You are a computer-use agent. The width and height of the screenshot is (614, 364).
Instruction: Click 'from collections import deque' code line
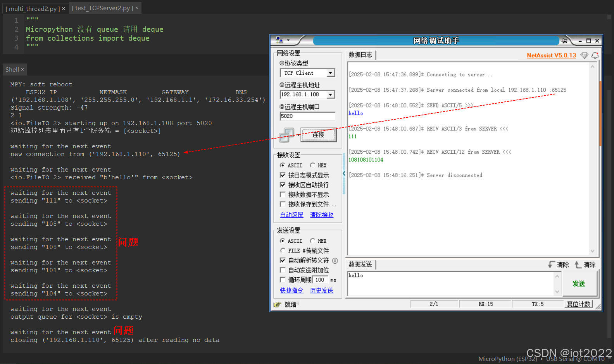pyautogui.click(x=88, y=38)
